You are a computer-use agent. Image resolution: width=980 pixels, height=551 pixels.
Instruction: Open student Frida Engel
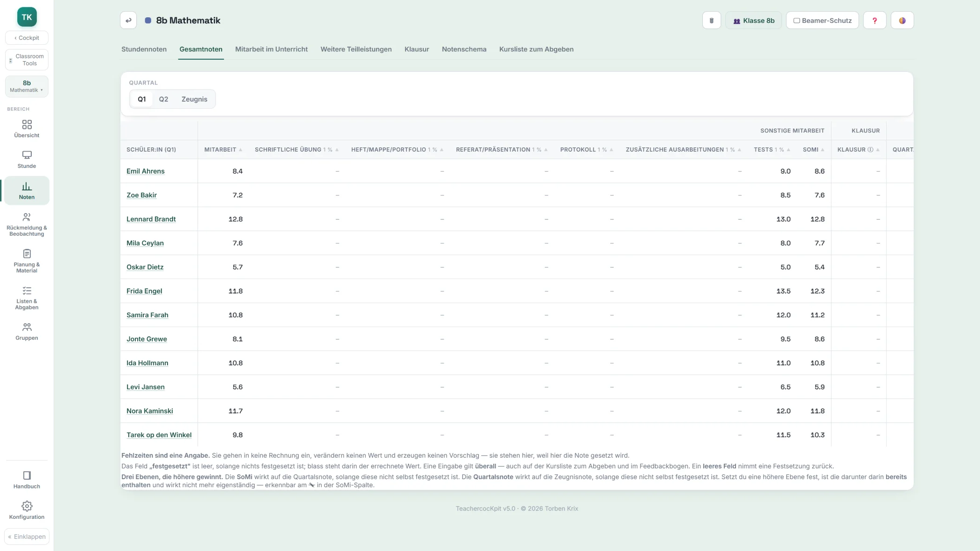[144, 291]
